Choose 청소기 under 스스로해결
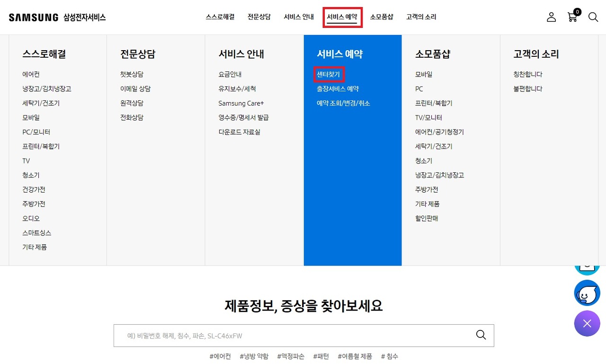 click(x=31, y=175)
